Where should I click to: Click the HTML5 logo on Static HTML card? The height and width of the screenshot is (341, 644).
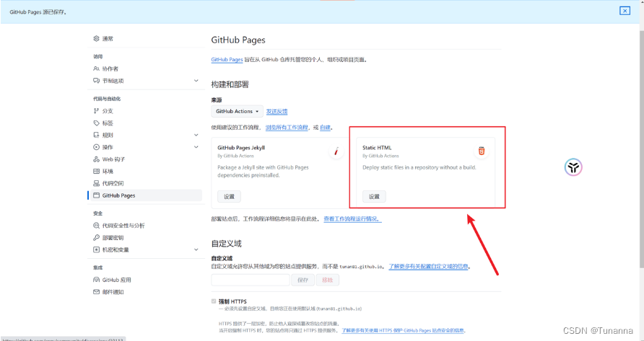482,151
